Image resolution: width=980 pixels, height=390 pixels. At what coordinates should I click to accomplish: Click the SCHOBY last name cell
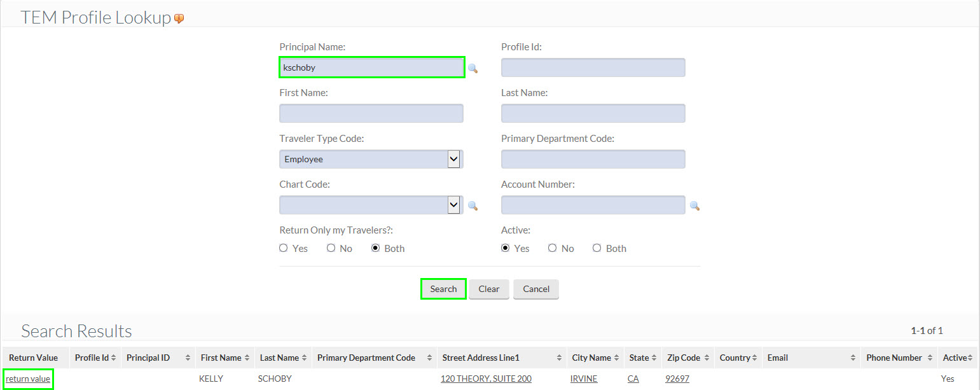[x=275, y=379]
